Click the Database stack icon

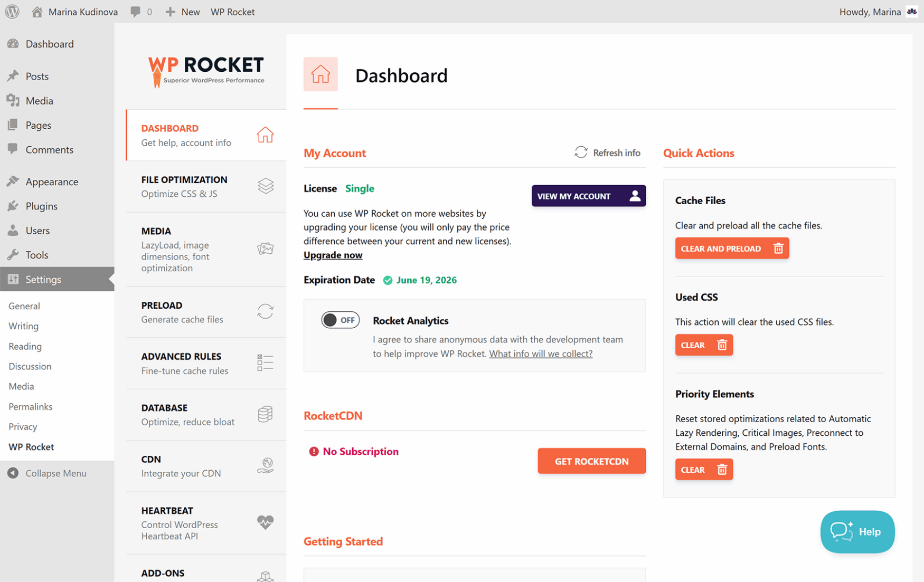(265, 414)
